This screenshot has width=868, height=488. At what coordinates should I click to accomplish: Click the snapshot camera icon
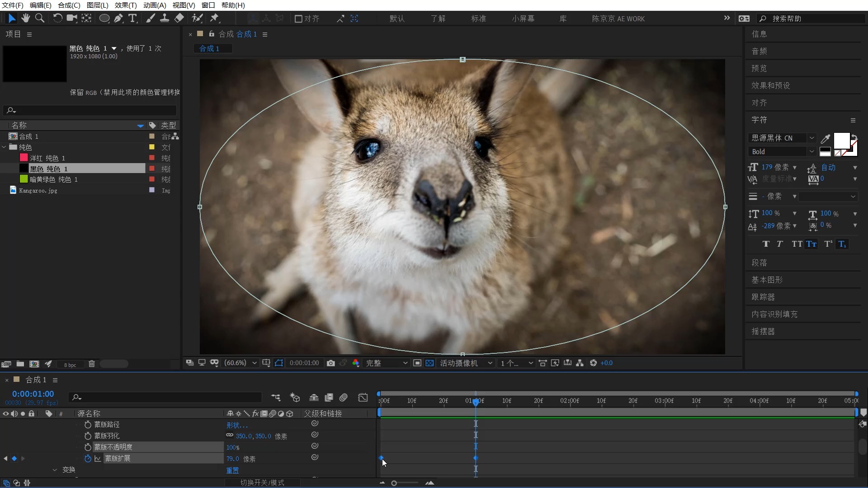pyautogui.click(x=330, y=363)
